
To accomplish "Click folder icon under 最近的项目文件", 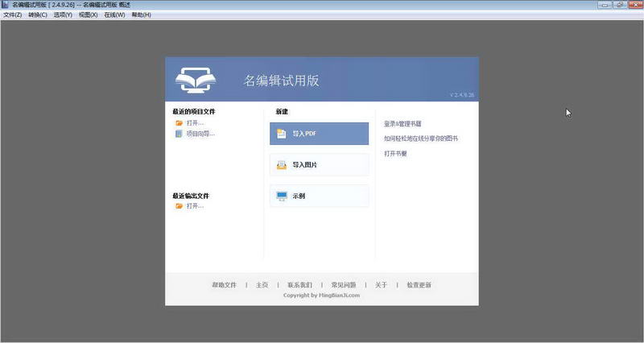I will pos(179,123).
